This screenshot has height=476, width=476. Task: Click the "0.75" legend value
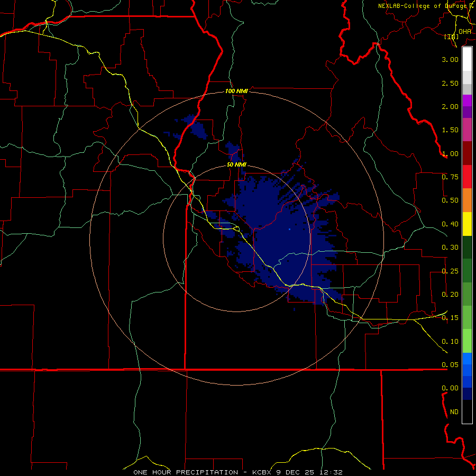[x=450, y=177]
